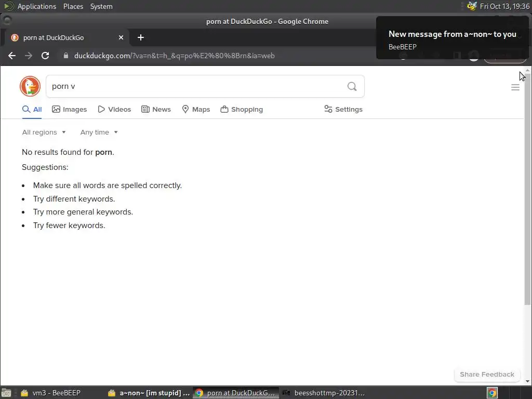Click 'Make sure all words are spelled correctly.'
The width and height of the screenshot is (532, 399).
click(108, 185)
